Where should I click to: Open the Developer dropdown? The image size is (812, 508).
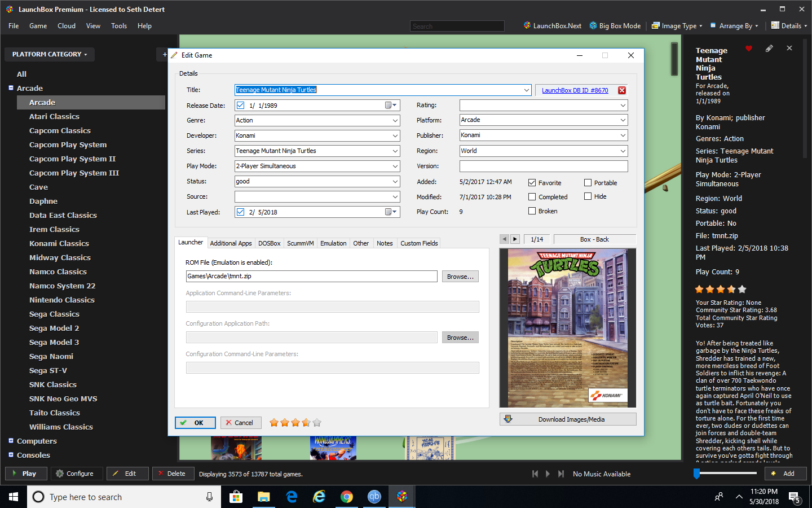click(395, 135)
